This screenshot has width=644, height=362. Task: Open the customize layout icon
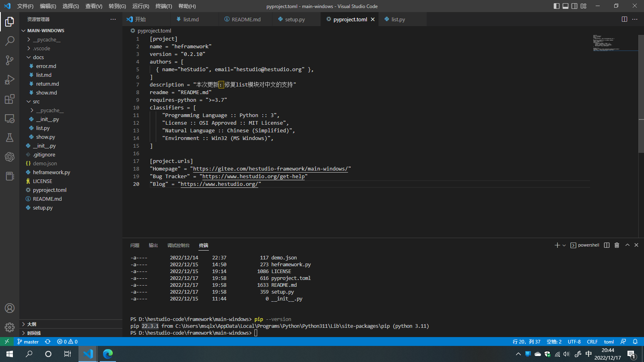pyautogui.click(x=583, y=6)
